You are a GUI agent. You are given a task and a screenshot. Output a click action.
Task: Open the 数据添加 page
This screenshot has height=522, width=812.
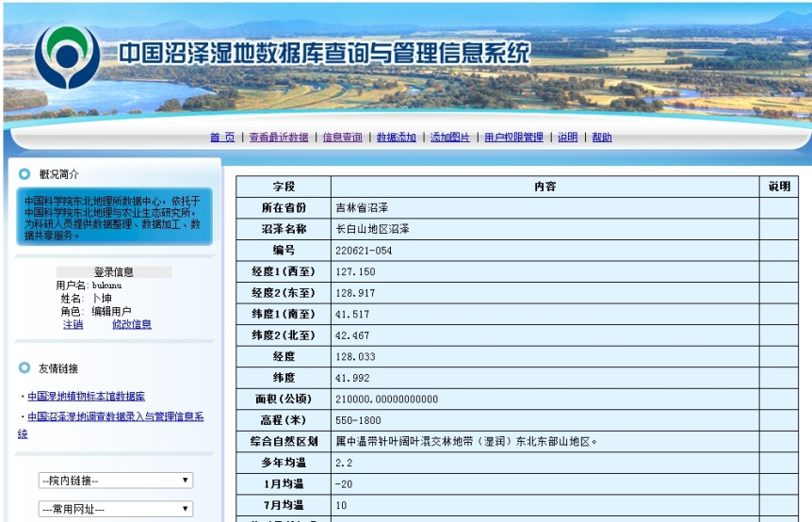click(x=397, y=138)
